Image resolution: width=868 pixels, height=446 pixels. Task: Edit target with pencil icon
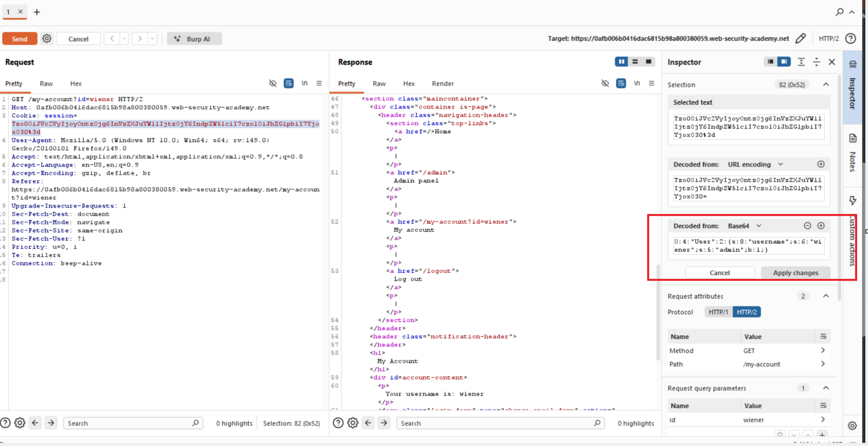point(800,39)
